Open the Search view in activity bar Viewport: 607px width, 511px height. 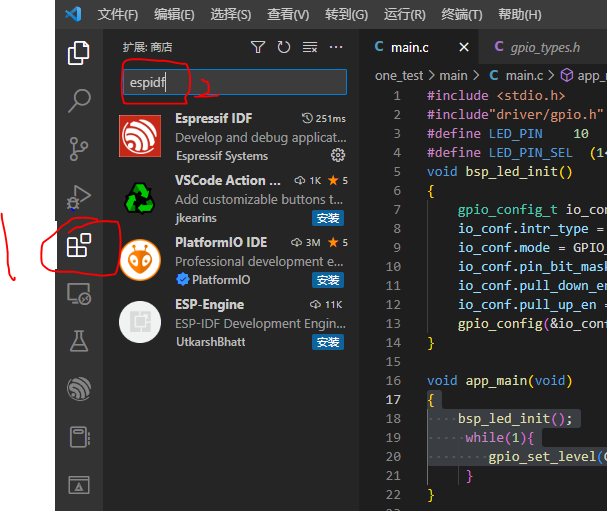pos(79,101)
